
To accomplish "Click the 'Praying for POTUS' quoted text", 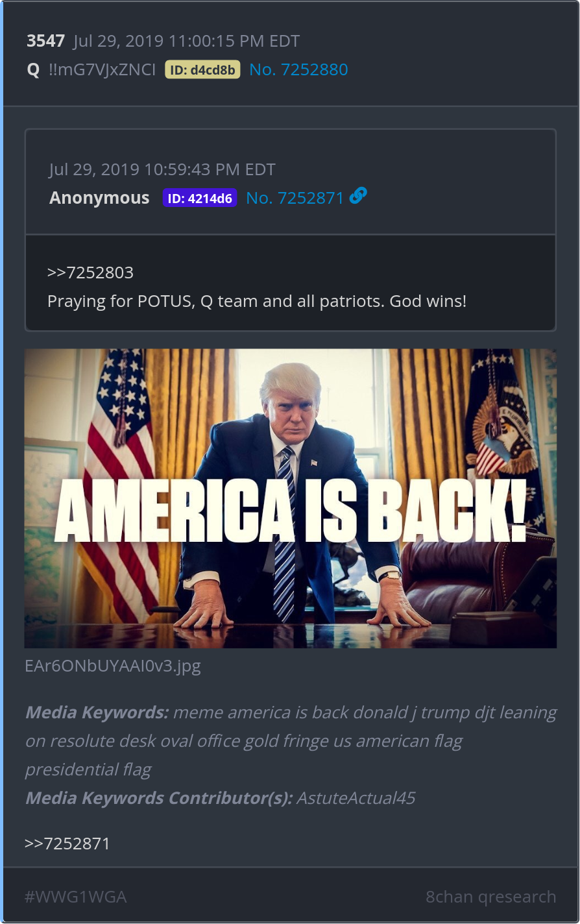I will coord(257,301).
